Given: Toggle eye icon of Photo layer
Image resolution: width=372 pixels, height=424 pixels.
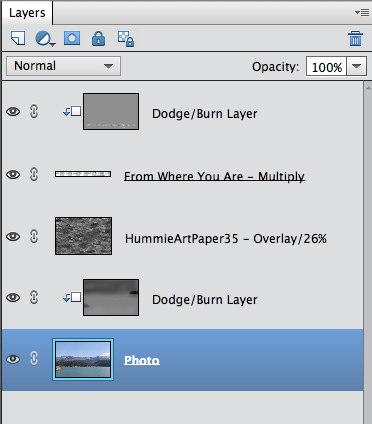Looking at the screenshot, I should click(x=13, y=359).
